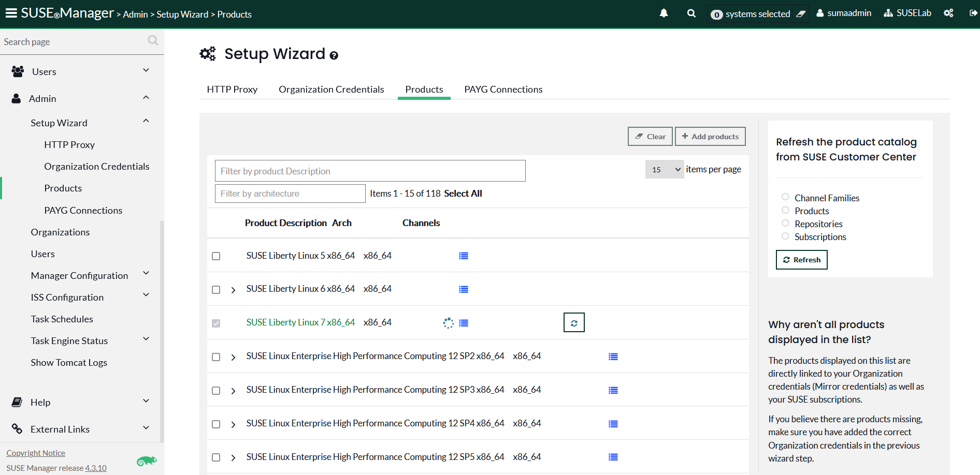The width and height of the screenshot is (980, 475).
Task: Open the sumaadmin user account
Action: [844, 13]
